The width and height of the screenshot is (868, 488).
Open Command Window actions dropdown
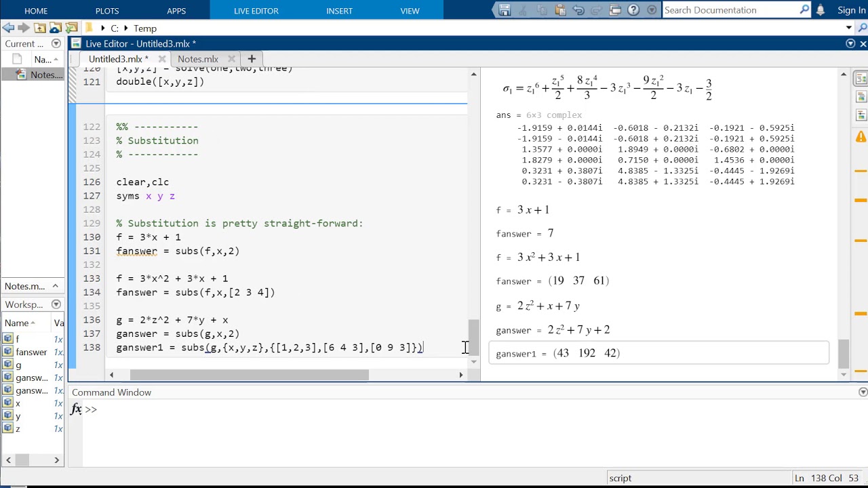863,392
